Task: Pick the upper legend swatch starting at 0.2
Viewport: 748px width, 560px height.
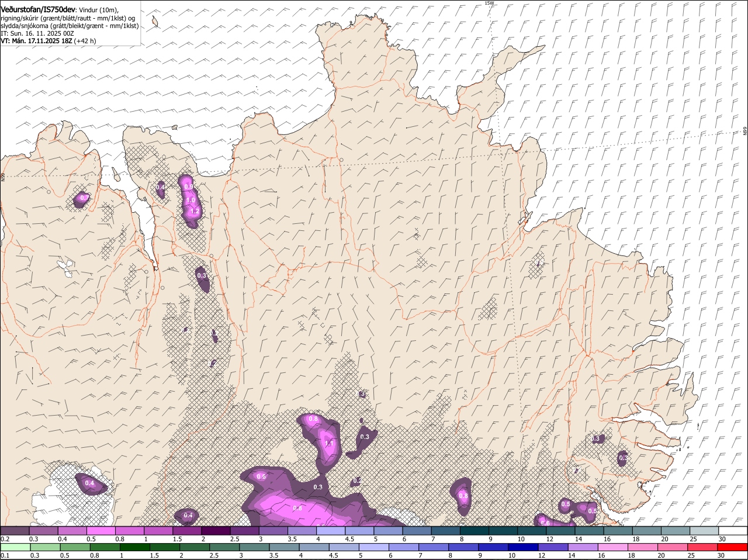Action: pyautogui.click(x=15, y=531)
